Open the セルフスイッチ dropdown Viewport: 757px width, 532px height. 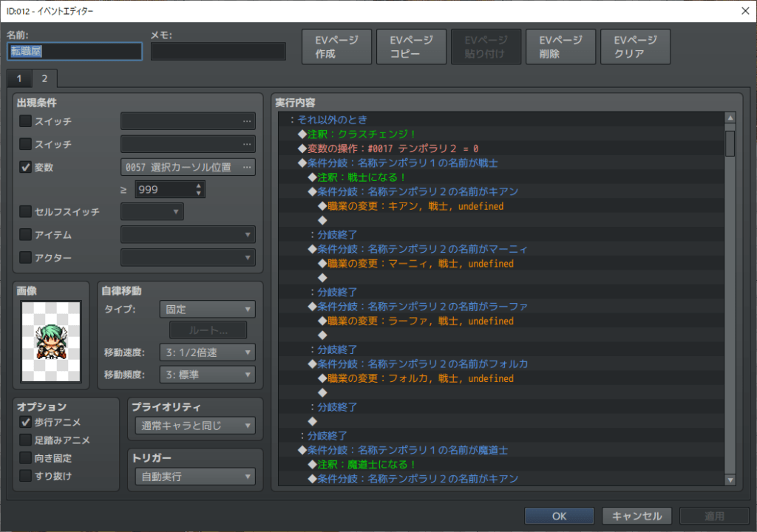(152, 211)
